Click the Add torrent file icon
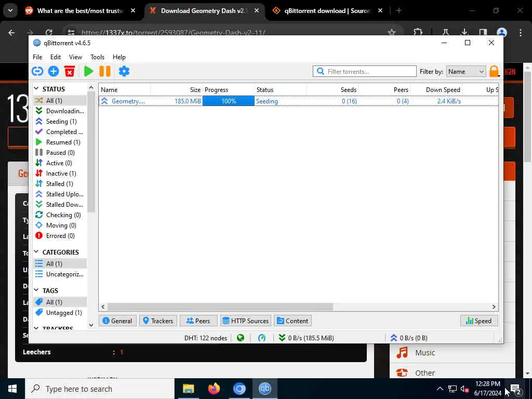Viewport: 532px width, 399px height. (x=54, y=71)
